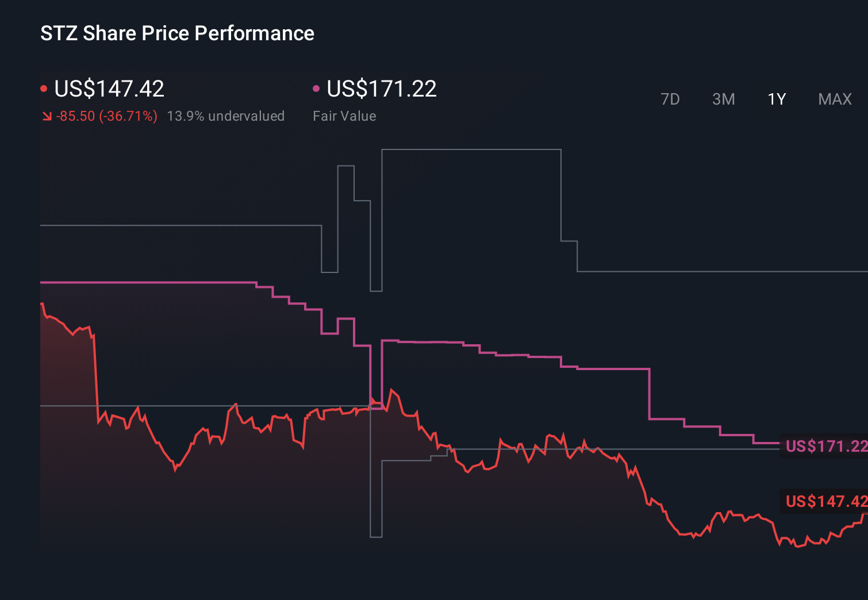Click the Fair Value label
Screen dimensions: 868x600
[x=344, y=116]
